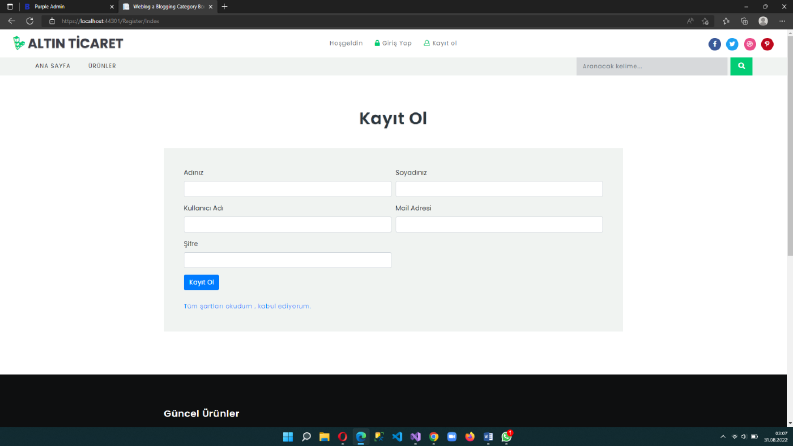The image size is (793, 446).
Task: Open Firefox from taskbar
Action: pyautogui.click(x=470, y=437)
